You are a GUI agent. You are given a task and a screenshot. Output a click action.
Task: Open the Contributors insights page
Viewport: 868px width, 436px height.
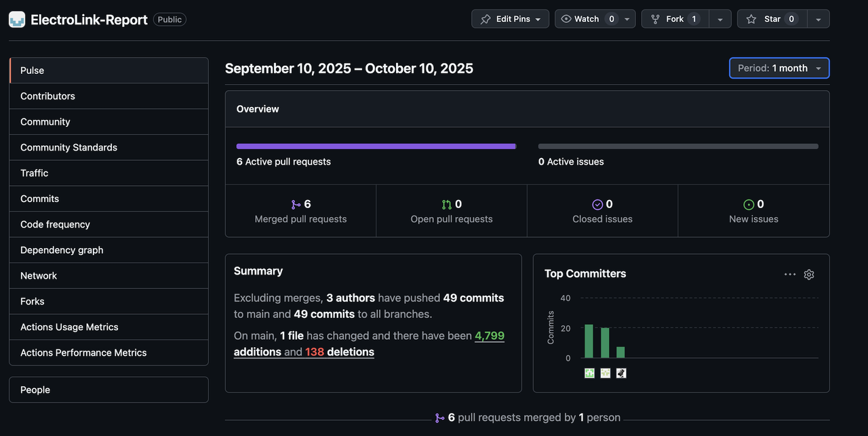tap(108, 96)
